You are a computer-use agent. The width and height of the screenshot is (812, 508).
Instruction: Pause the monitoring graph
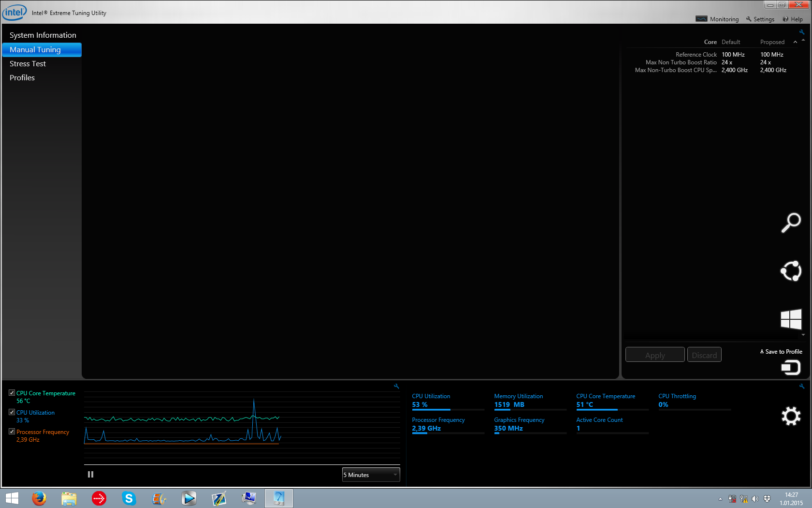click(90, 475)
